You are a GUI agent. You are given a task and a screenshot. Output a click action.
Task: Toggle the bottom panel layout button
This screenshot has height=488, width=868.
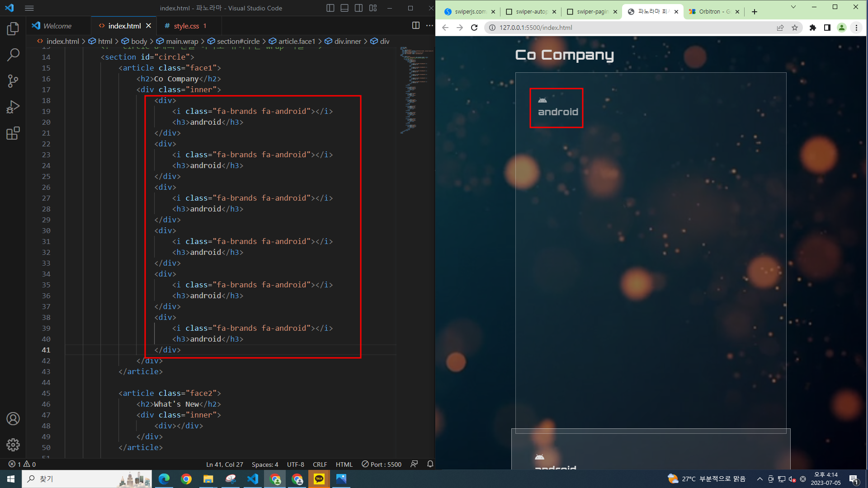tap(344, 8)
